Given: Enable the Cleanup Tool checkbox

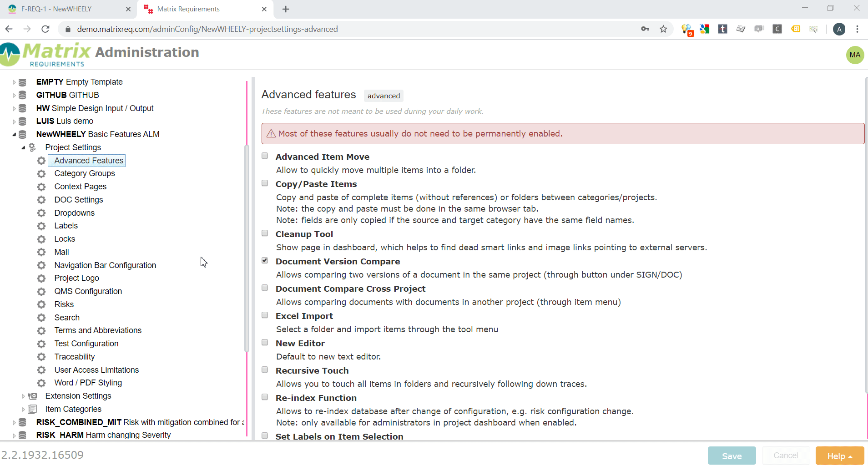Looking at the screenshot, I should point(265,233).
